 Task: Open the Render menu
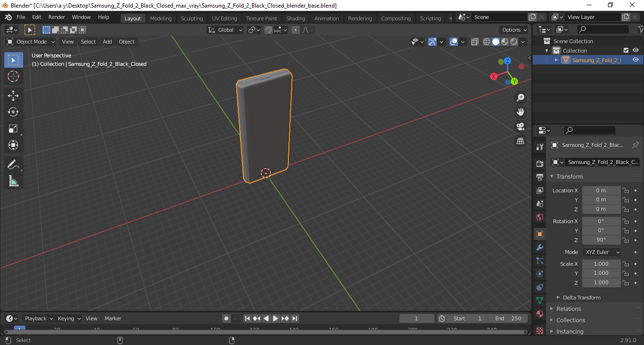point(57,17)
